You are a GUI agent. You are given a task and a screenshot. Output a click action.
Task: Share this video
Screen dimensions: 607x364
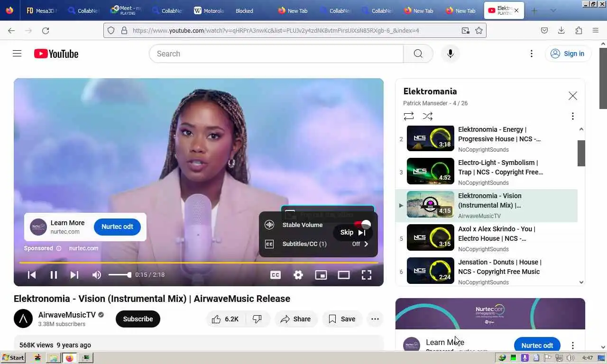pyautogui.click(x=295, y=319)
